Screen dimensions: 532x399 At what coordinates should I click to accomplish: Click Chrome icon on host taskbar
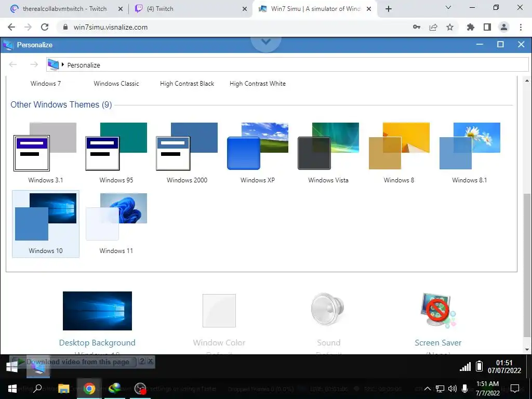pyautogui.click(x=89, y=389)
